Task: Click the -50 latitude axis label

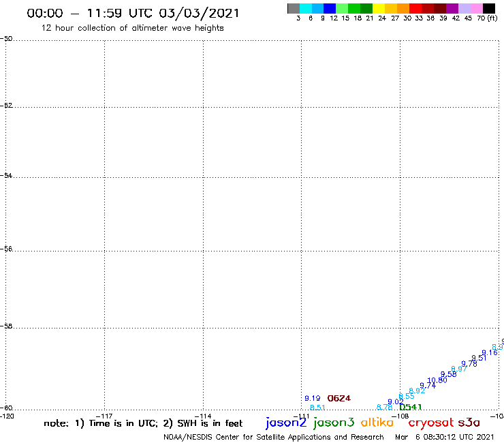Action: click(x=6, y=39)
